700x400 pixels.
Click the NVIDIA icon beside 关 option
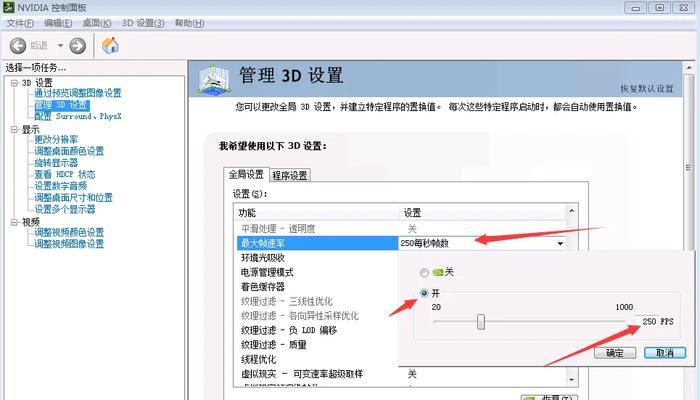(x=438, y=272)
